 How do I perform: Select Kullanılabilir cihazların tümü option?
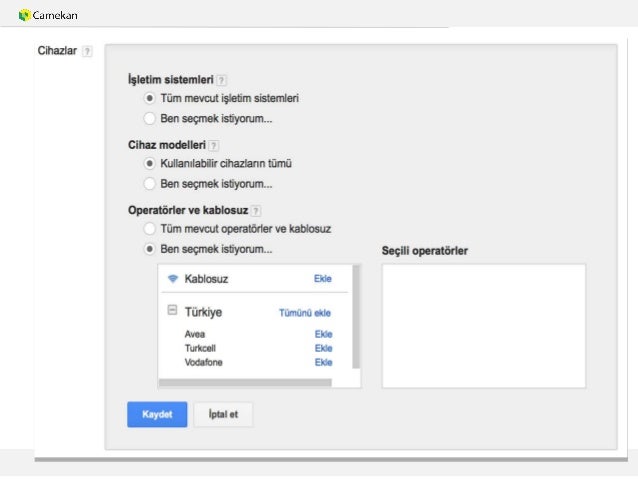[x=150, y=164]
